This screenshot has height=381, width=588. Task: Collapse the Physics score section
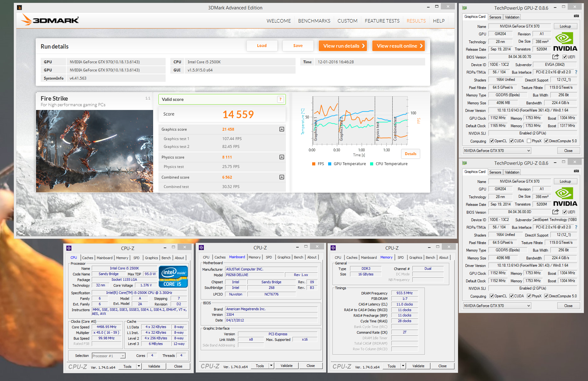point(282,157)
